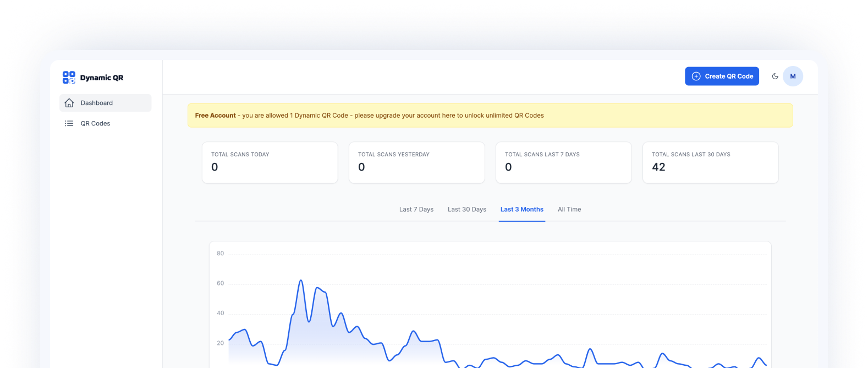Click the Total Scans Today card
868x368 pixels.
tap(270, 163)
